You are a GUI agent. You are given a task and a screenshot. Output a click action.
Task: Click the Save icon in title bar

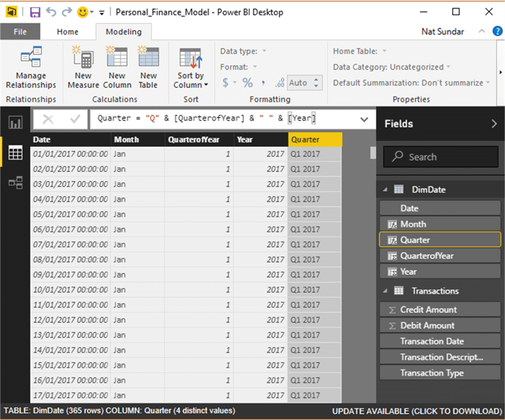(35, 12)
